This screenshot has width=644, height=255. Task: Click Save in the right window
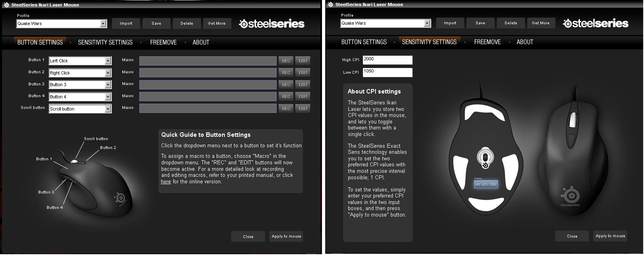pos(480,23)
